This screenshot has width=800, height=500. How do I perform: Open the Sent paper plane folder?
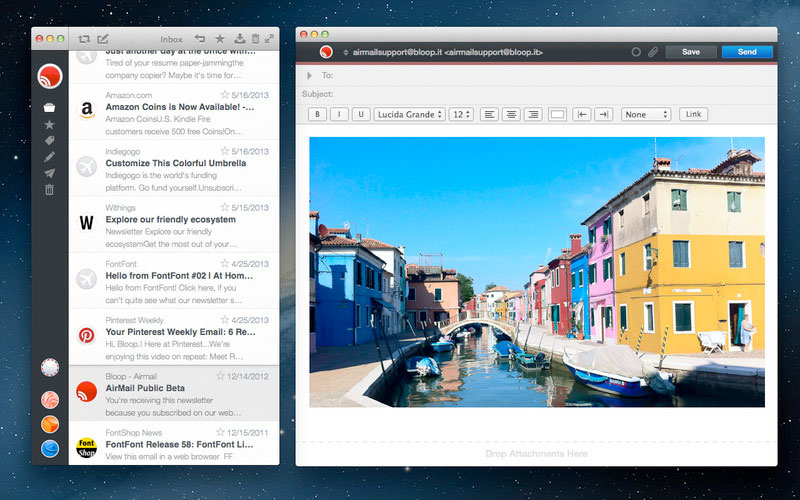point(49,173)
